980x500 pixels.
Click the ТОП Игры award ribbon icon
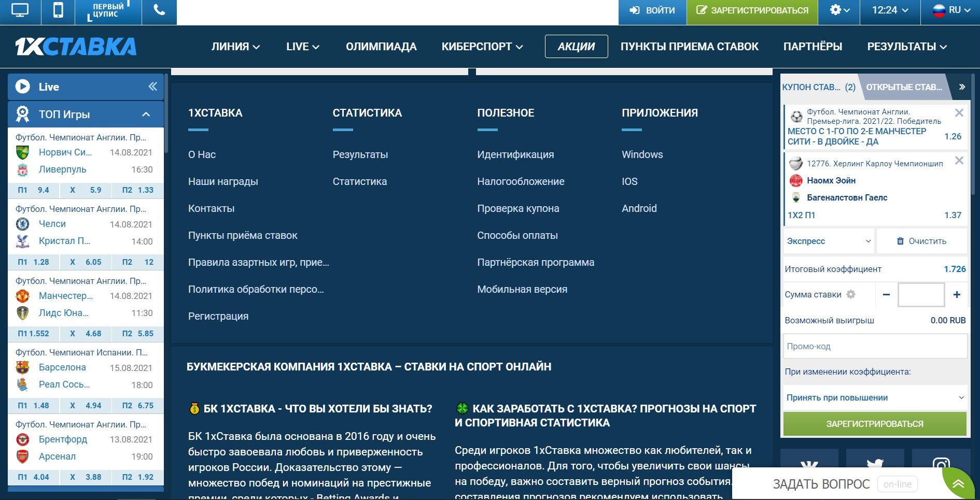tap(22, 114)
